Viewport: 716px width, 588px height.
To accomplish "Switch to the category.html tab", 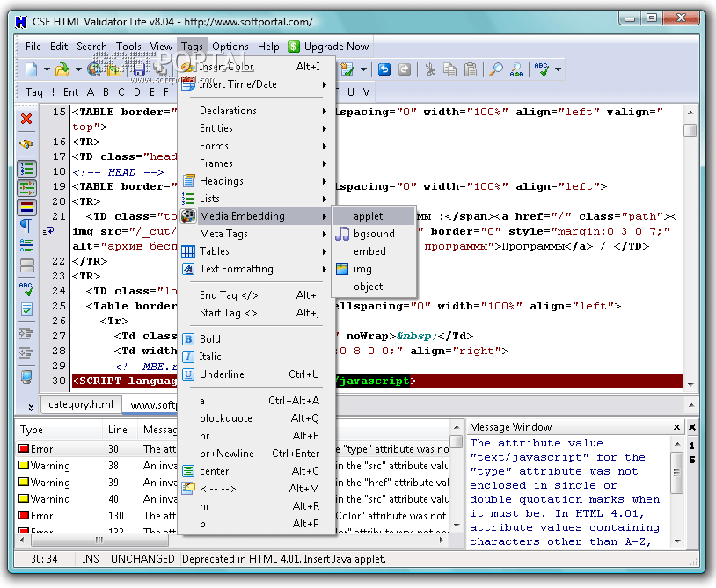I will coord(81,404).
